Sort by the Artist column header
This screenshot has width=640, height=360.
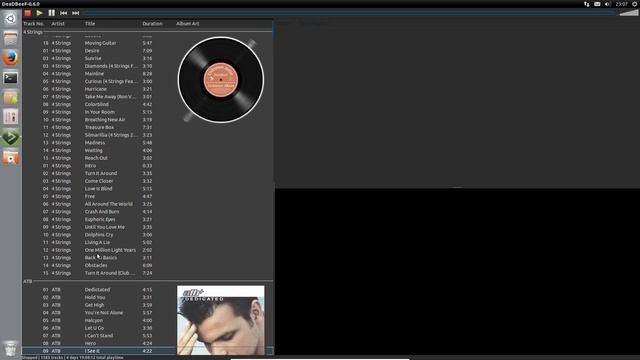click(58, 24)
